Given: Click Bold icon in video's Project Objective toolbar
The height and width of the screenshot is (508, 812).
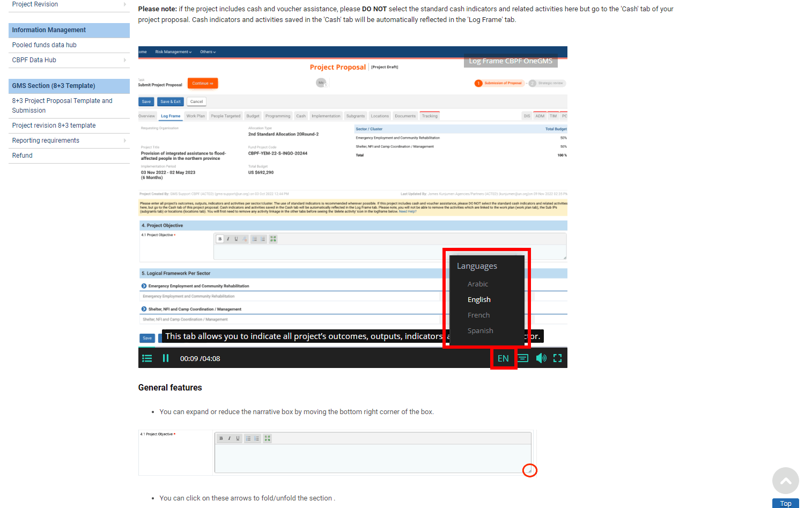Looking at the screenshot, I should coord(220,239).
